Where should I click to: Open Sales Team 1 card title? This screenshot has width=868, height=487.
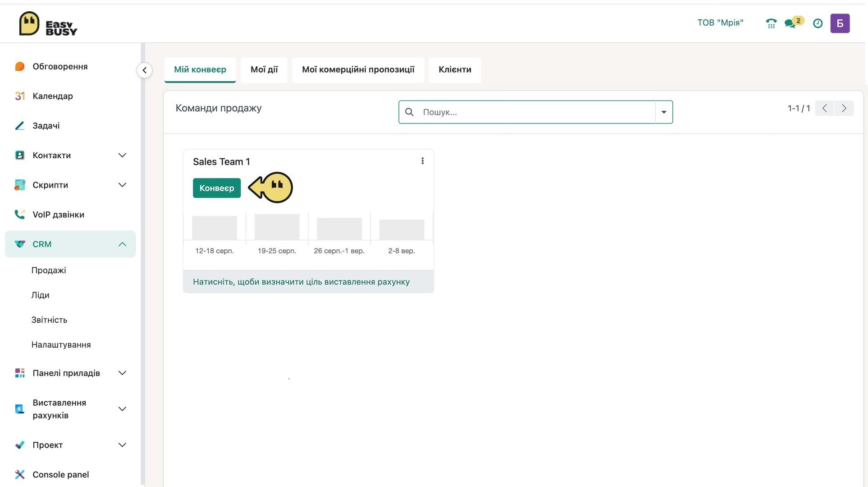coord(221,161)
